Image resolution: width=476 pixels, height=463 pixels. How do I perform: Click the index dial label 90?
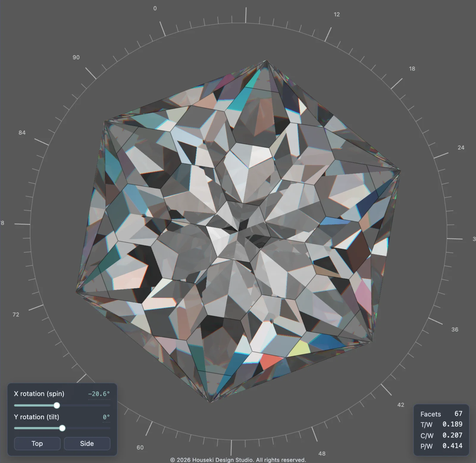76,57
